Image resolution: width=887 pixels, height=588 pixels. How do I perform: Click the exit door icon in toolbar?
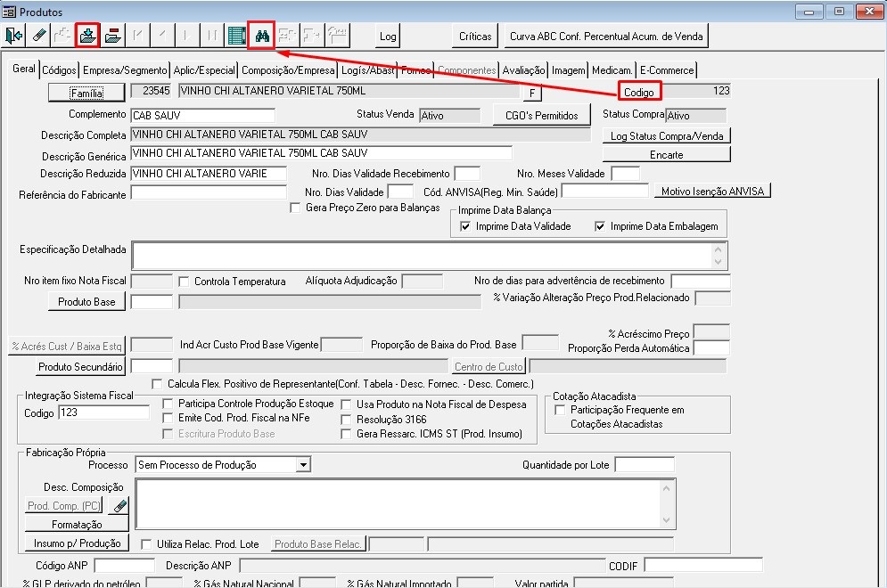(13, 37)
